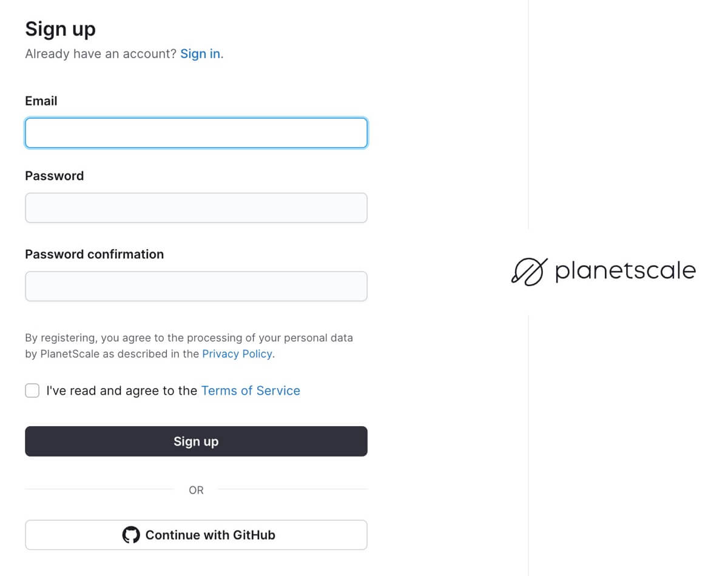728x576 pixels.
Task: Click the Email field label
Action: pyautogui.click(x=41, y=101)
